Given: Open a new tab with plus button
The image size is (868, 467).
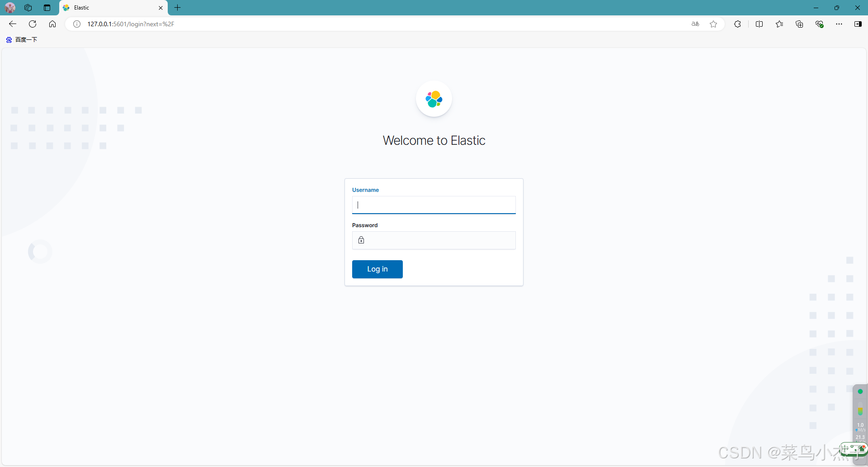Looking at the screenshot, I should click(178, 8).
